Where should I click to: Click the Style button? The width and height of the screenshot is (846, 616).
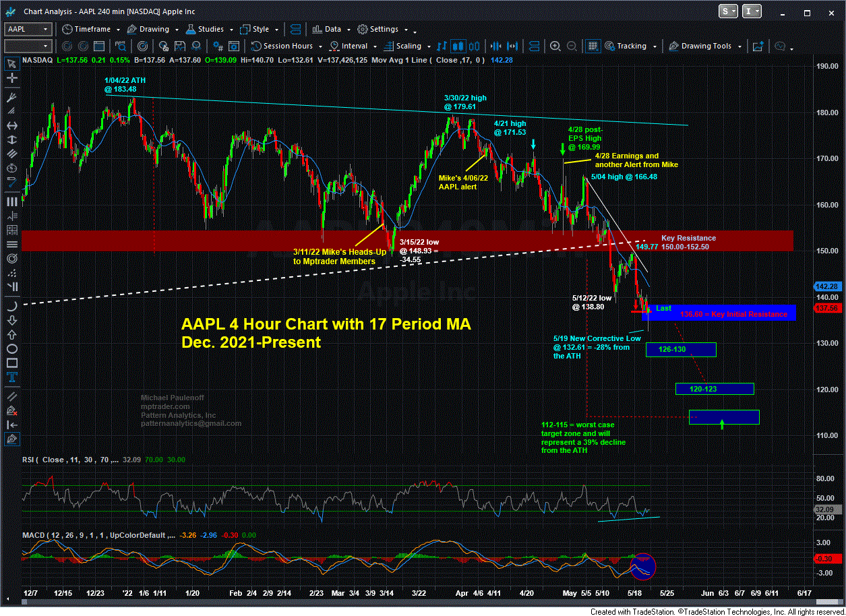pyautogui.click(x=254, y=29)
